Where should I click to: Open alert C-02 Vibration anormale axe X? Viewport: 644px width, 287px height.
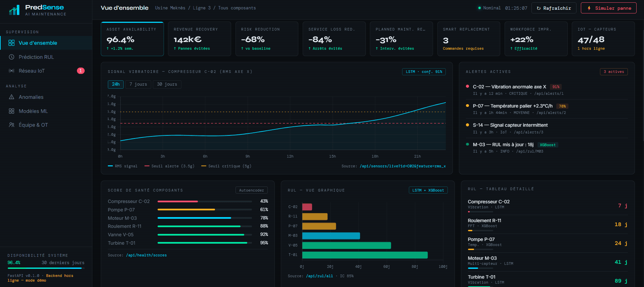tap(547, 90)
